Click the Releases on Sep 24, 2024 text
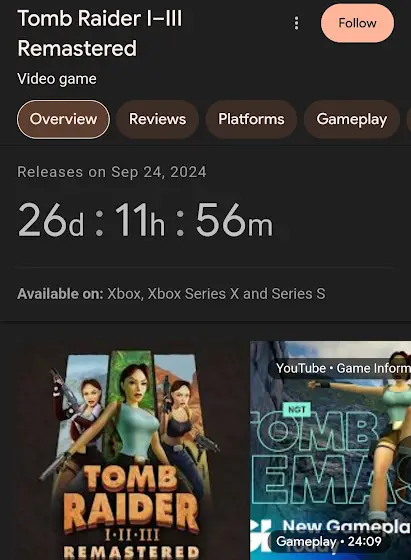 point(112,172)
